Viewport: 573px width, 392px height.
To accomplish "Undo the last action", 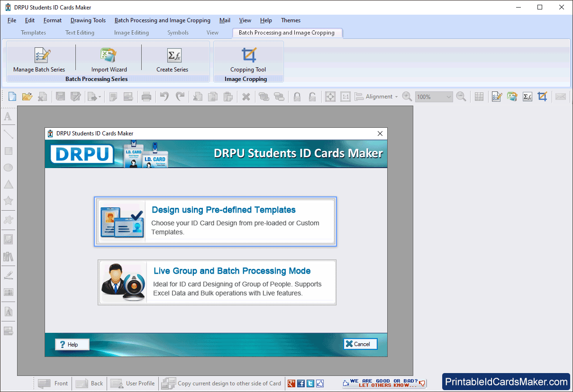I will coord(164,97).
